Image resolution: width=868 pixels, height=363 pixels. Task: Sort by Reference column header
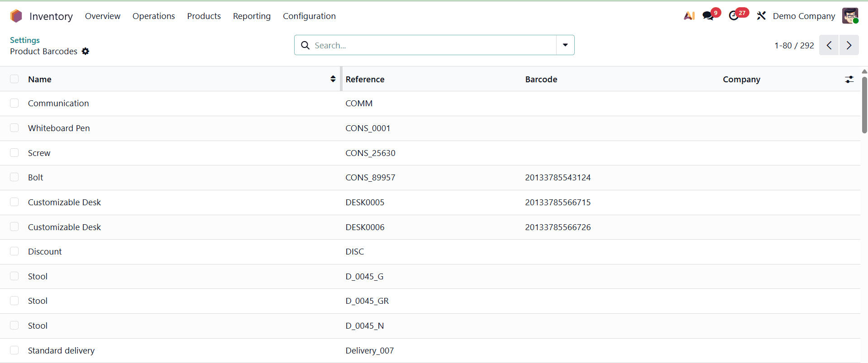(x=365, y=79)
